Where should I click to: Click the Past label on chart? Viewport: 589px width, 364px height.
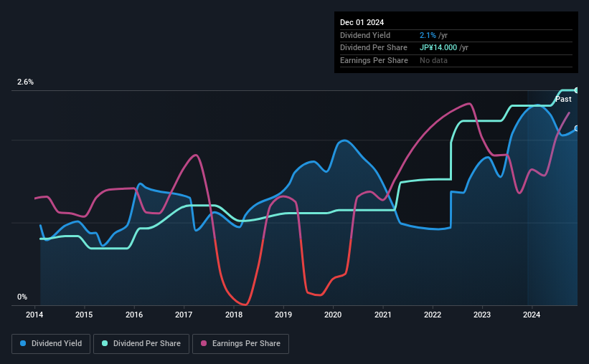pos(563,99)
